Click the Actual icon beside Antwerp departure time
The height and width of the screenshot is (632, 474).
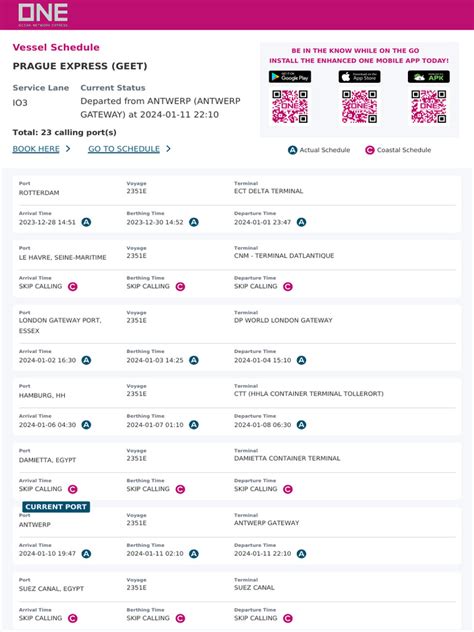click(x=301, y=554)
